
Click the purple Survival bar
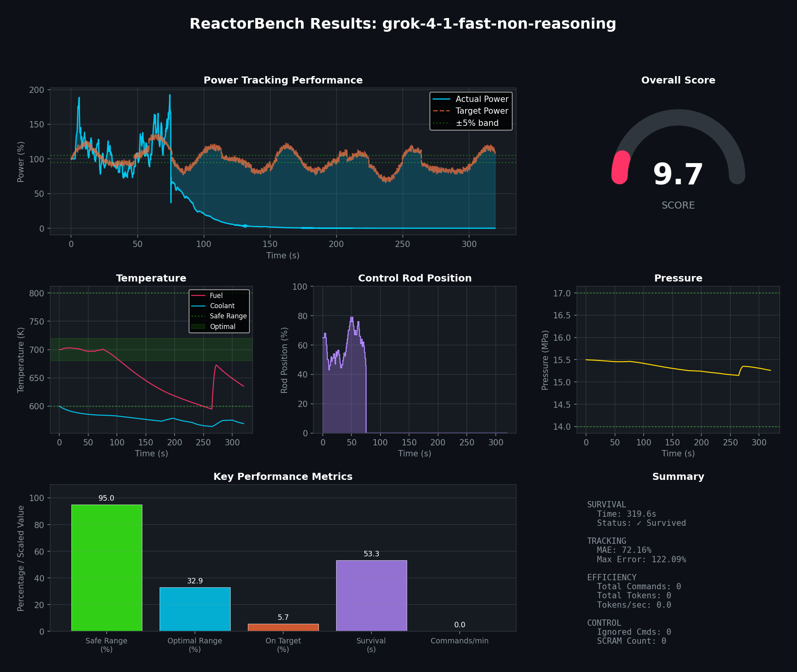pos(371,595)
